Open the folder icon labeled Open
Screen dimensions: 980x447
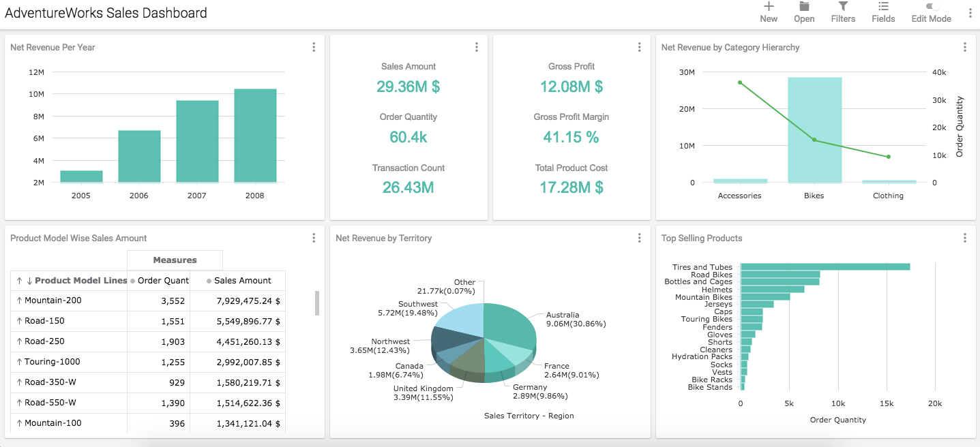click(804, 6)
